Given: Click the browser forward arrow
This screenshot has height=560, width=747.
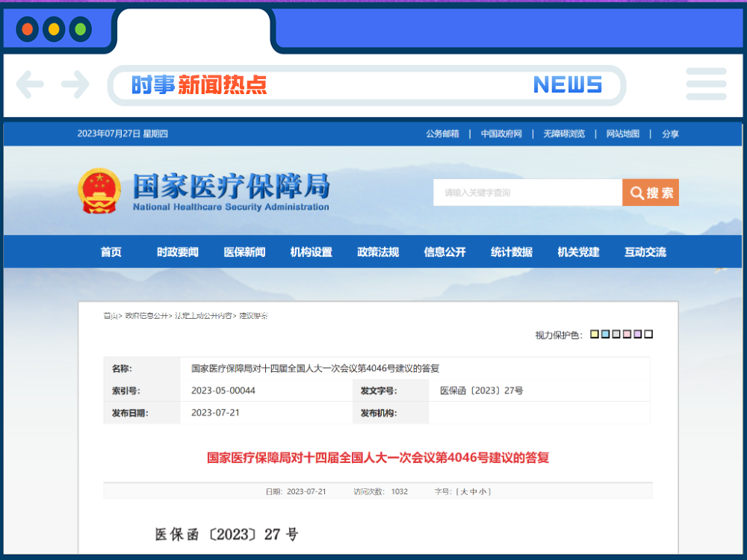Looking at the screenshot, I should [x=75, y=84].
